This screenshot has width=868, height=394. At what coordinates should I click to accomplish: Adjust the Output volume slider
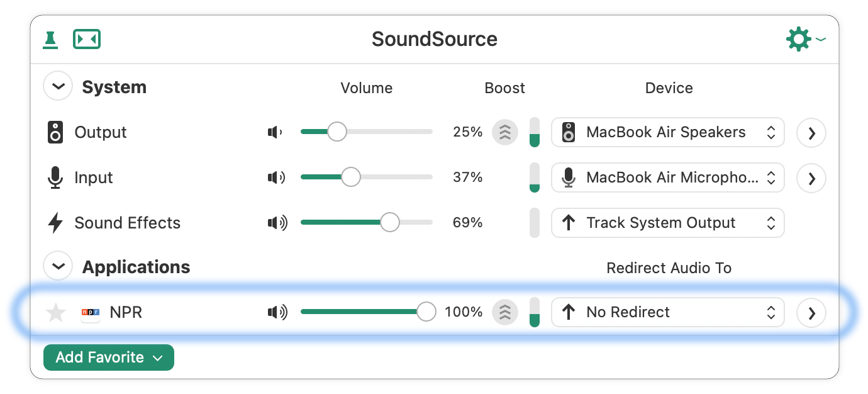367,132
